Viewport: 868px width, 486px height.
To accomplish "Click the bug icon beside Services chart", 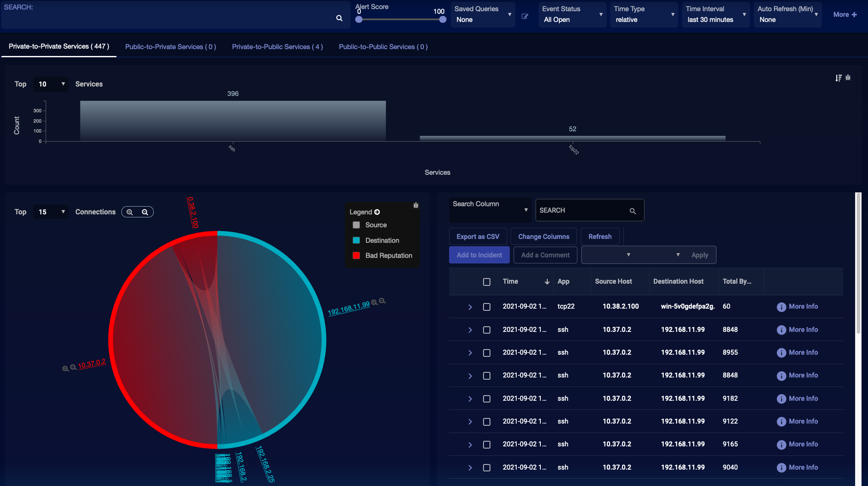I will click(x=848, y=78).
